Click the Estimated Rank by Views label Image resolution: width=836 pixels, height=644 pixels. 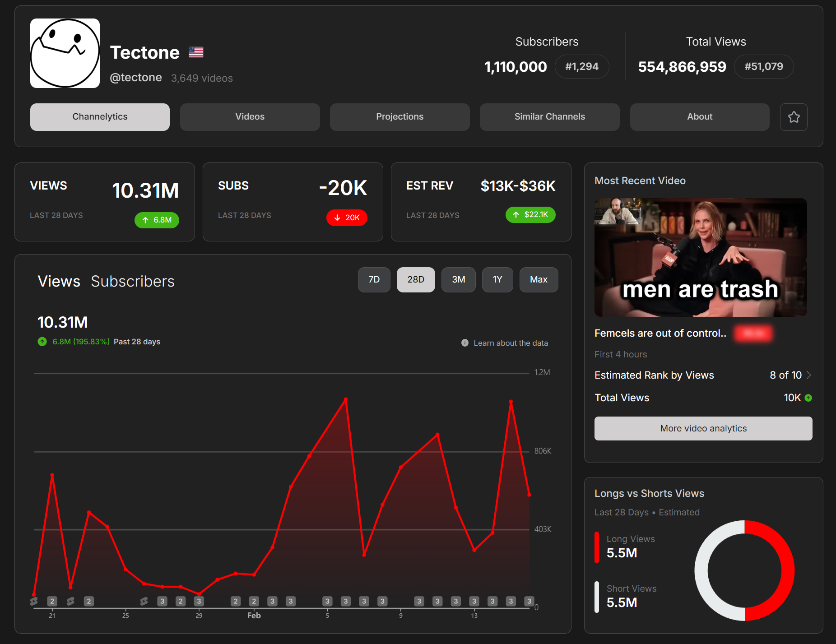654,375
